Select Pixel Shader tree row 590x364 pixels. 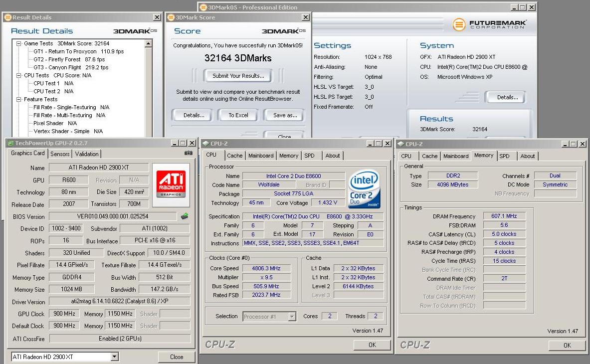coord(55,123)
